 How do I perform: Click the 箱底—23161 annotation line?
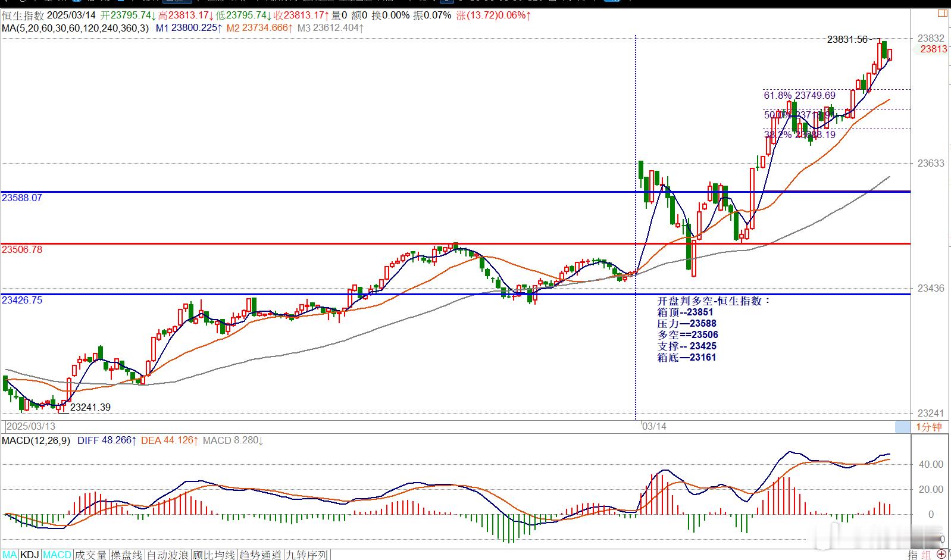pos(687,357)
